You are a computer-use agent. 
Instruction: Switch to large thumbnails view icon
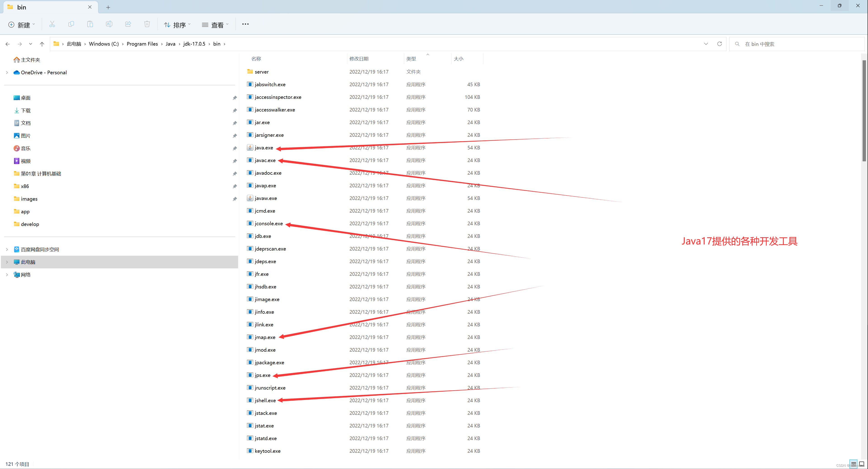tap(862, 464)
